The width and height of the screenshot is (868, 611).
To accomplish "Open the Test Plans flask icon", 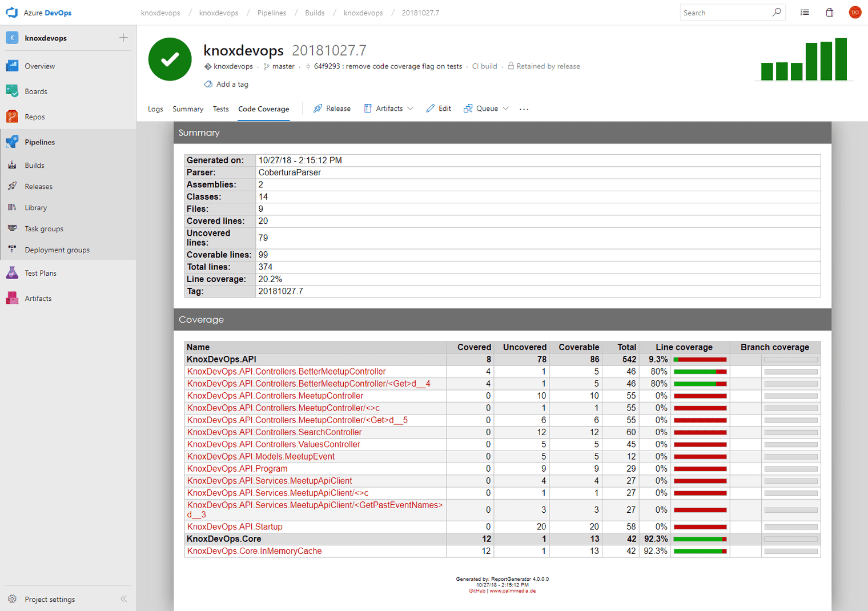I will coord(12,273).
